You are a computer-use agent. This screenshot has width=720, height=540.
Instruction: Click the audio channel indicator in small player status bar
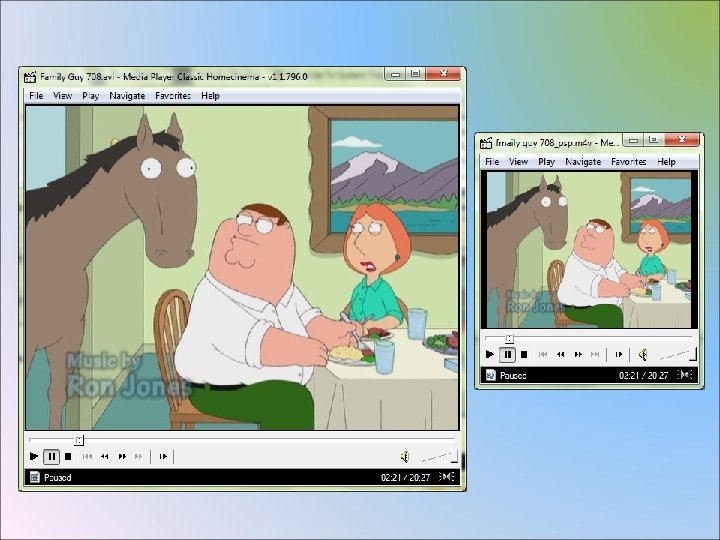(685, 375)
